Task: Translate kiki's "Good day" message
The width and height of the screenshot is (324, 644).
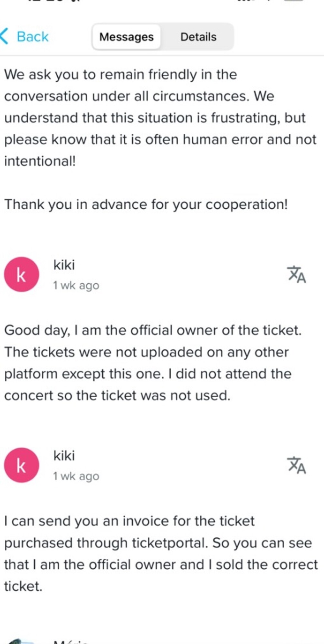Action: point(296,275)
